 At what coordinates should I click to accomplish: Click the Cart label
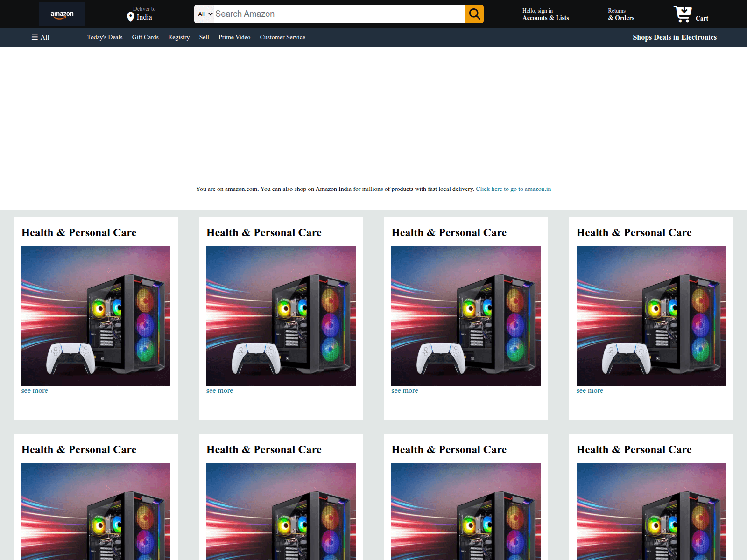click(702, 19)
